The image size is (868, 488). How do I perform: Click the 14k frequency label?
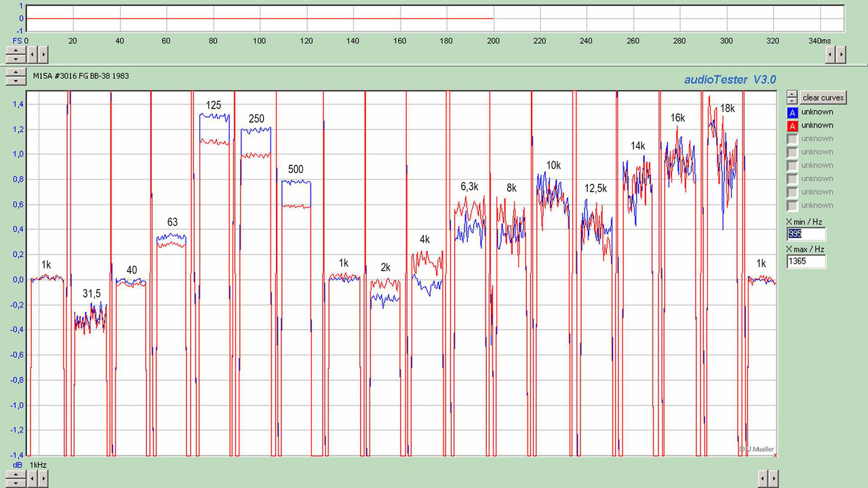coord(637,146)
